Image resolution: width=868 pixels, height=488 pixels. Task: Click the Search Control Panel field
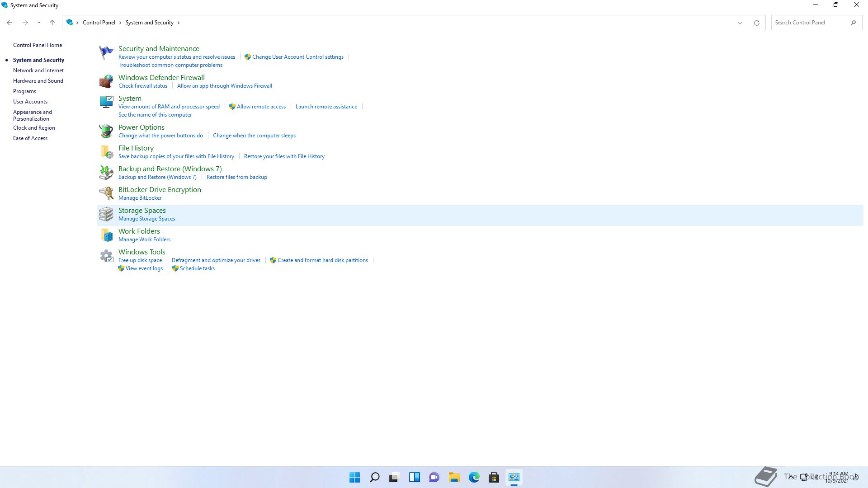coord(809,23)
